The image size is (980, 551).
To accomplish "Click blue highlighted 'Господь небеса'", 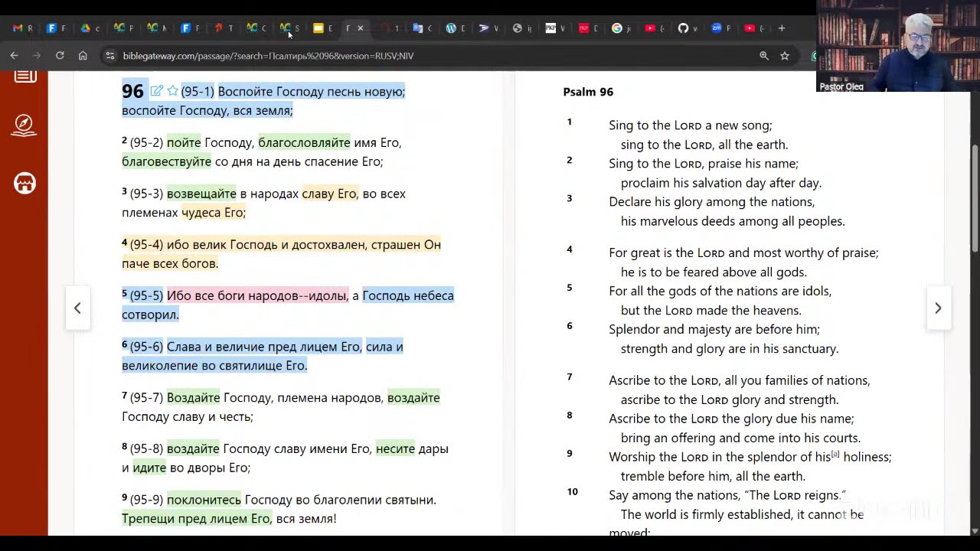I will pos(407,295).
